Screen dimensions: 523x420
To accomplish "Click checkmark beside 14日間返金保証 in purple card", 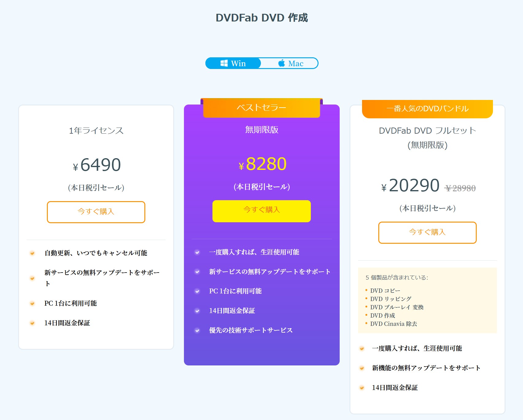I will (x=197, y=311).
